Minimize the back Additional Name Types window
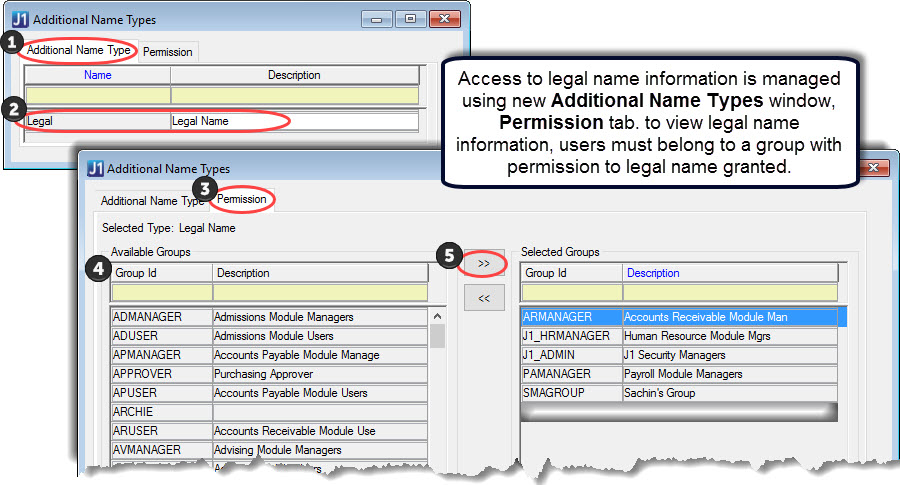The width and height of the screenshot is (900, 485). coord(377,20)
